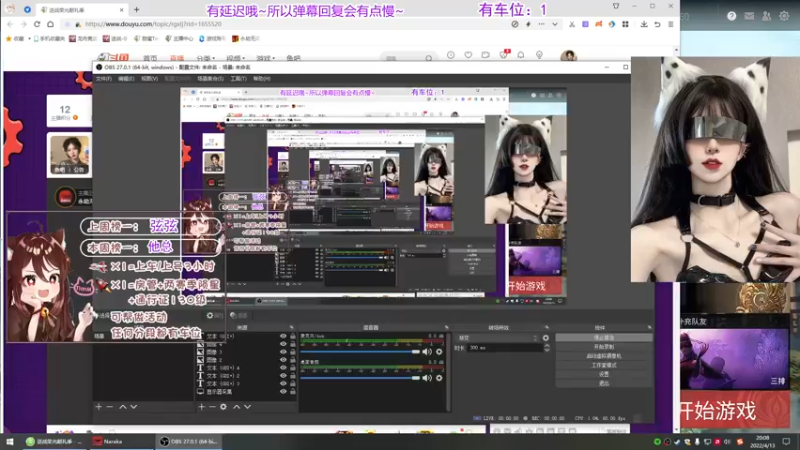The width and height of the screenshot is (800, 450).
Task: Lock the 文本 (GDI+) 3 source
Action: [293, 383]
